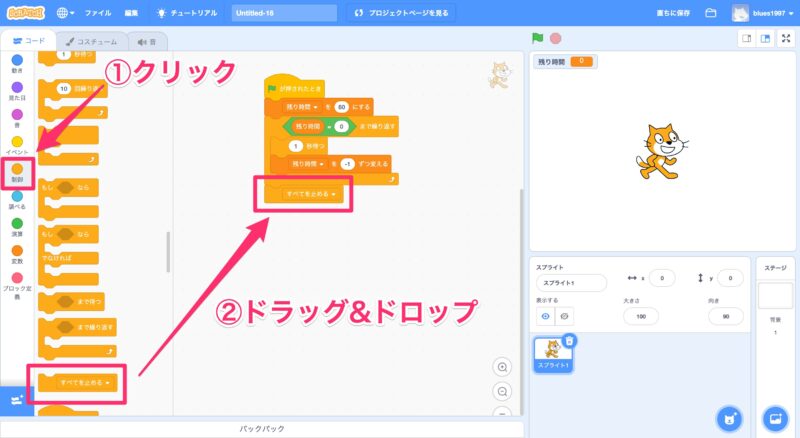This screenshot has width=800, height=438.
Task: Switch to the コスチューム tab
Action: tap(92, 42)
